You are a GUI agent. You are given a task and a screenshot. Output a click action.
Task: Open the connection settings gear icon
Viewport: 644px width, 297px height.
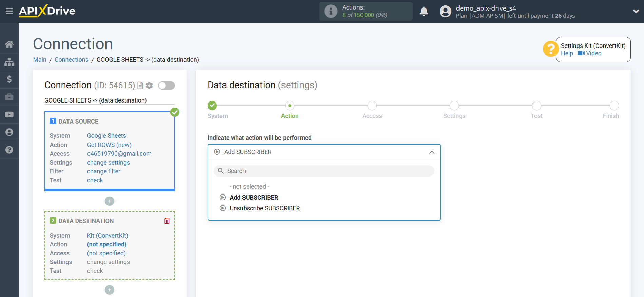click(149, 86)
